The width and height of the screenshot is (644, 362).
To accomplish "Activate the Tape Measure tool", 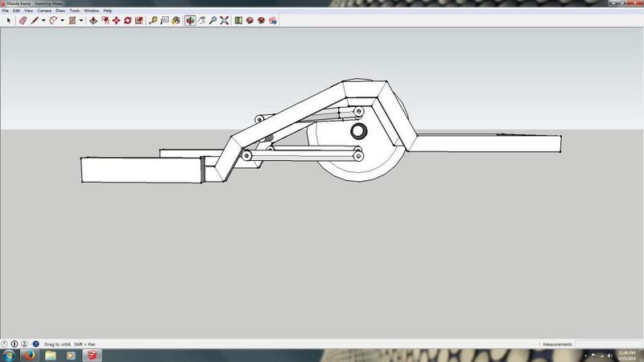I will pyautogui.click(x=153, y=20).
